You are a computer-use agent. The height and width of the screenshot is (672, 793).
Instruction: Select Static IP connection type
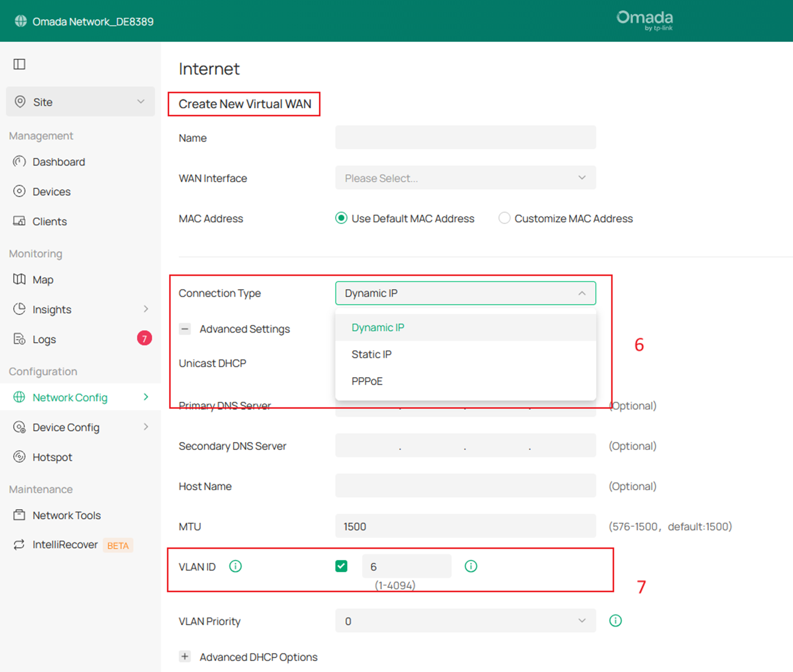tap(371, 354)
